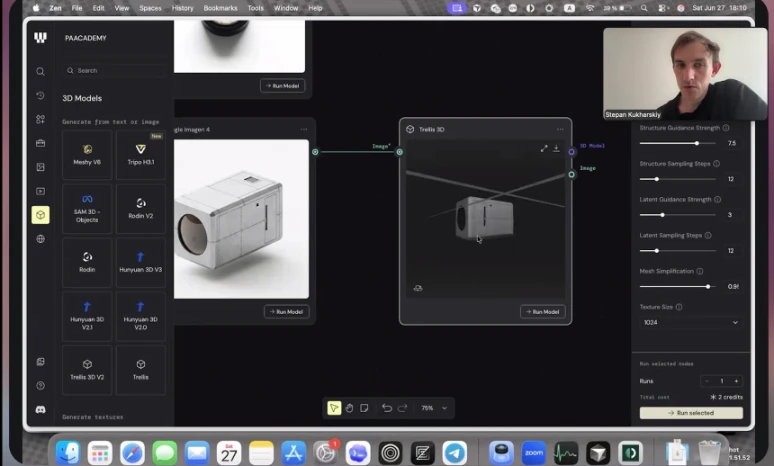Open the Bookmarks menu

(x=220, y=8)
